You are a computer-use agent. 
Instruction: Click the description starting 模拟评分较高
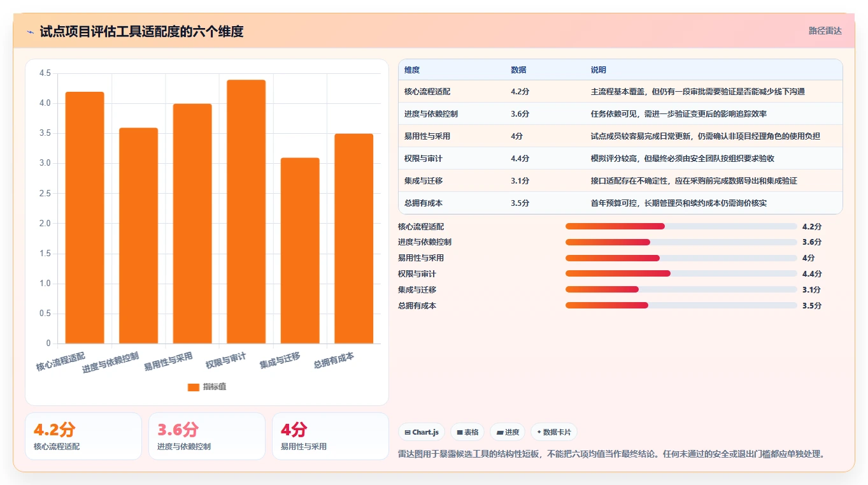683,159
